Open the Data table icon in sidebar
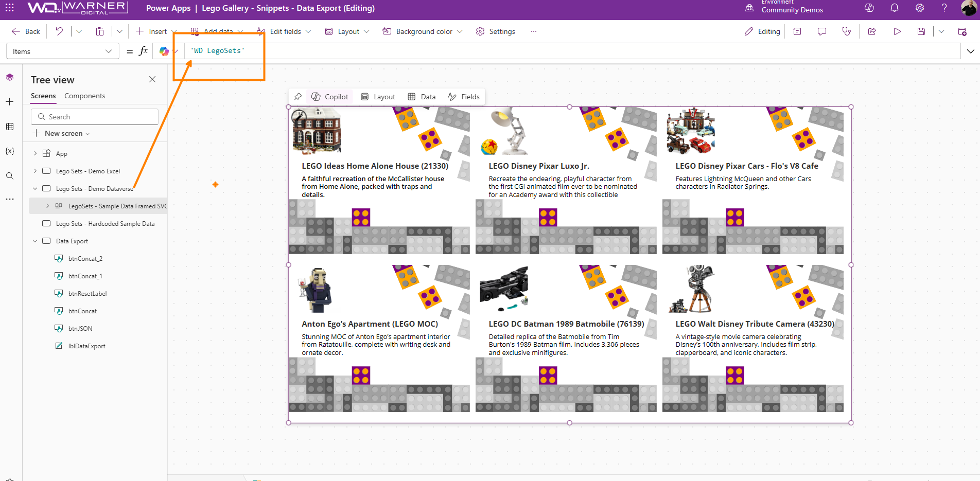 point(10,127)
